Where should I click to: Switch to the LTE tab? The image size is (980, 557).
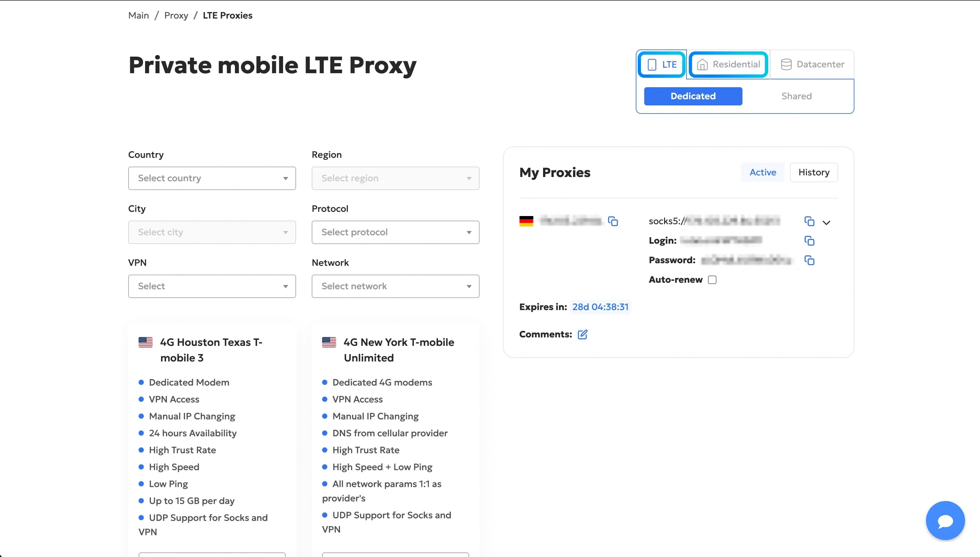pos(661,64)
